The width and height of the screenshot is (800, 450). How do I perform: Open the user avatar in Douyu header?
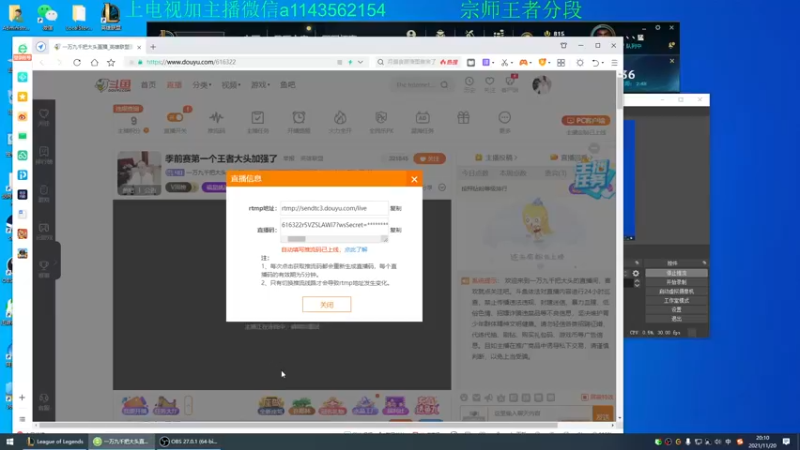click(541, 85)
